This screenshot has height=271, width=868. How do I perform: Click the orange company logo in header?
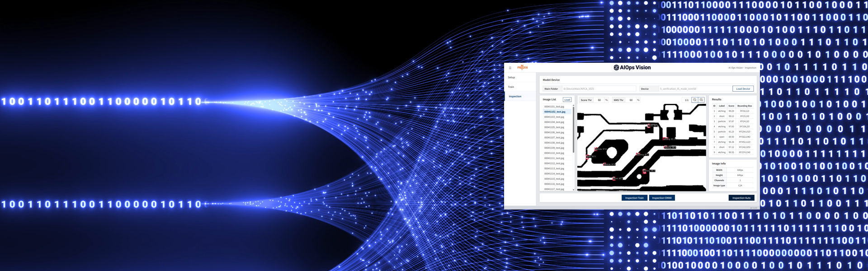pyautogui.click(x=522, y=68)
